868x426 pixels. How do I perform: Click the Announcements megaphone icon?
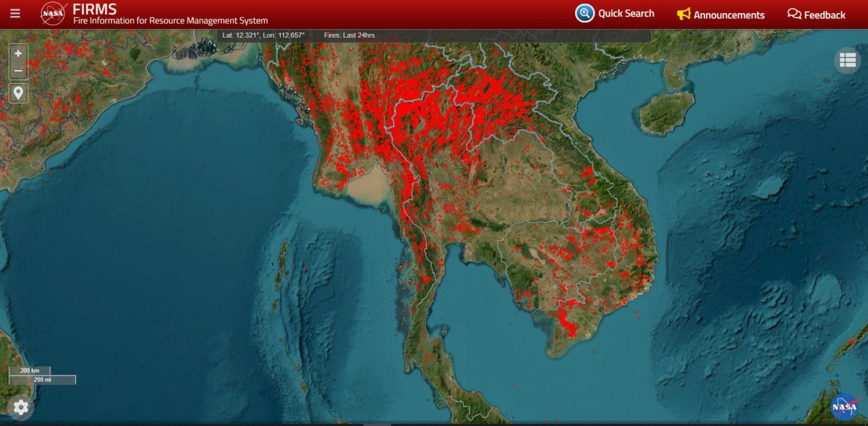pyautogui.click(x=684, y=14)
